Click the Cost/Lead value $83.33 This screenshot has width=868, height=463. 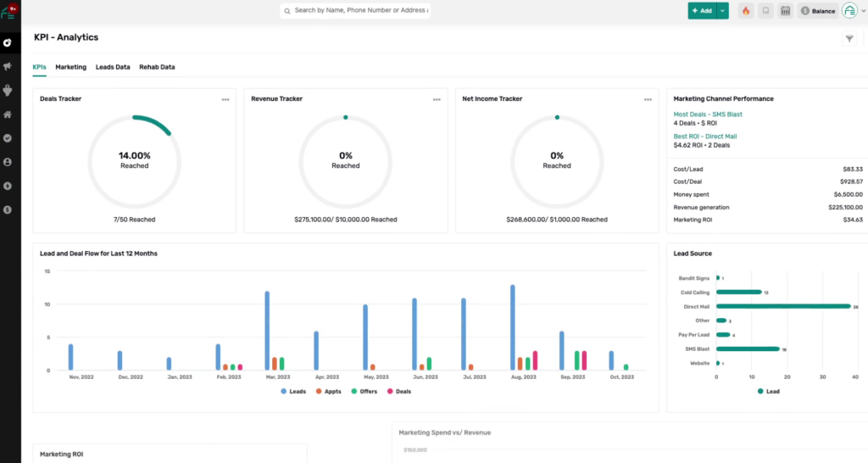click(x=853, y=170)
